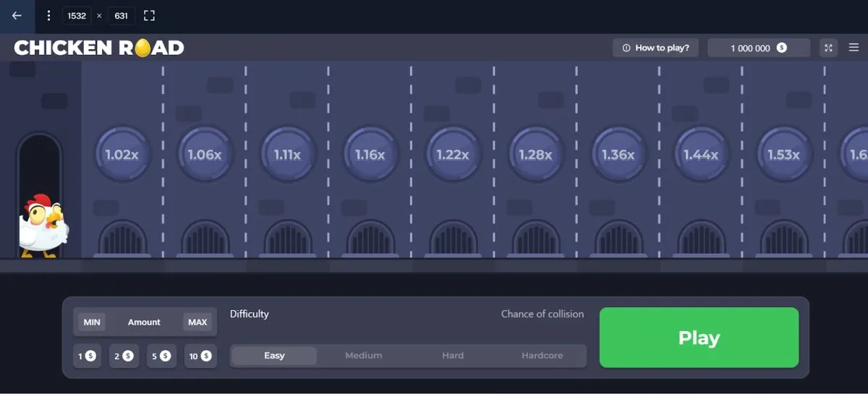Click the 1.22x multiplier manhole
This screenshot has height=394, width=868.
(452, 155)
